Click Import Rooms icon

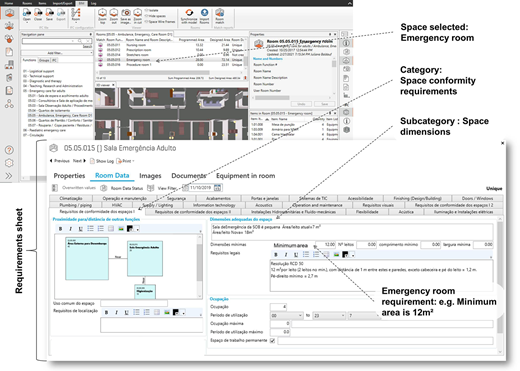(x=204, y=13)
